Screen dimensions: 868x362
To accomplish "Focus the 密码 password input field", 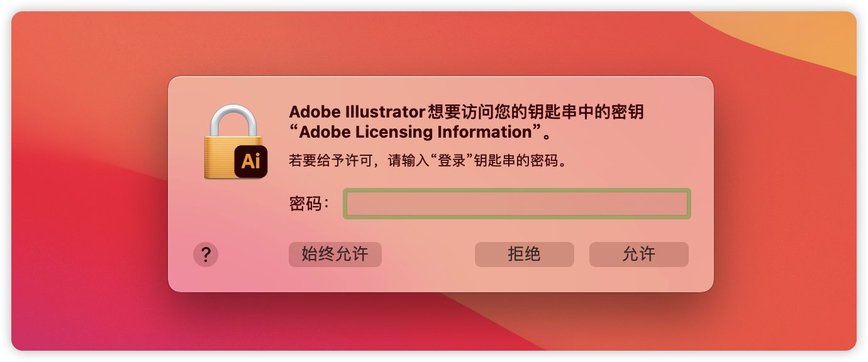I will coord(517,204).
